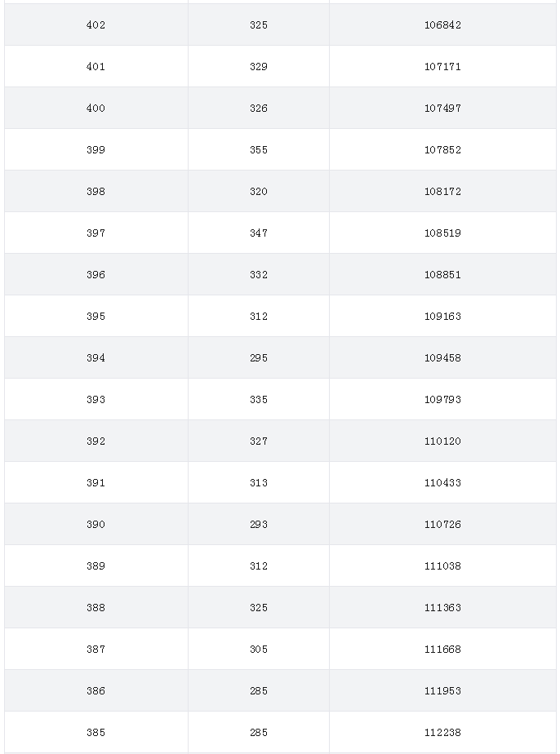
Task: Click the score cell 397
Action: [96, 233]
